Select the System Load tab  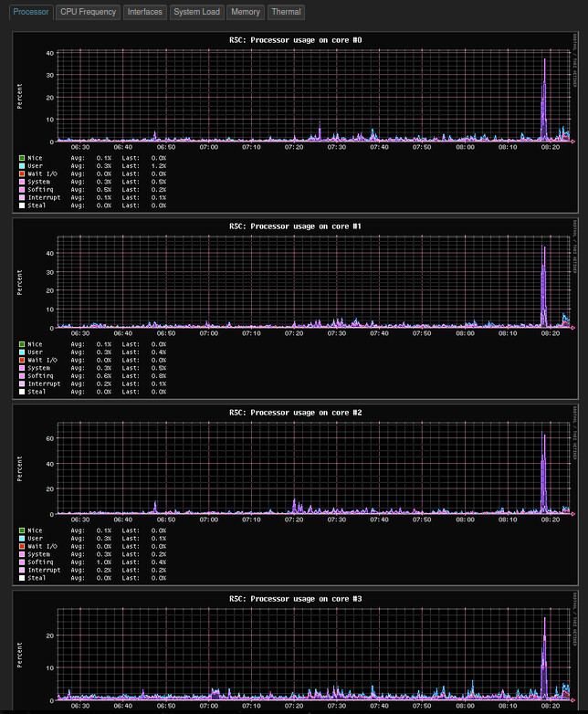click(196, 12)
